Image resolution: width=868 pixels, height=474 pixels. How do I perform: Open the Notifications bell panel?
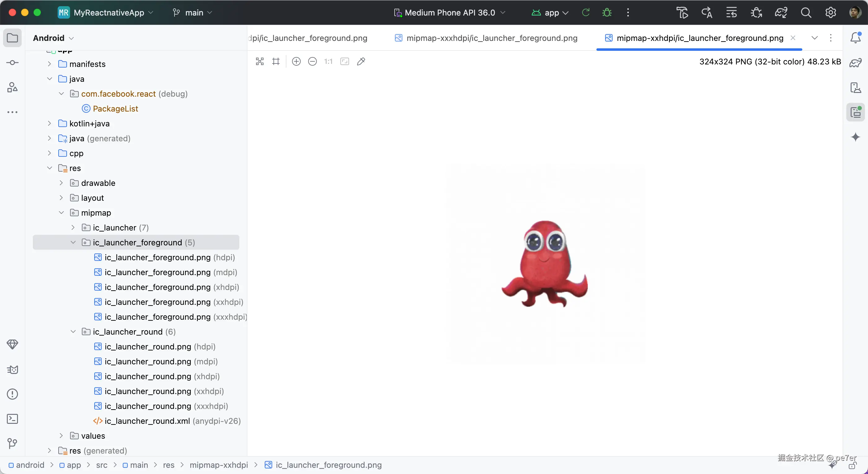coord(856,38)
